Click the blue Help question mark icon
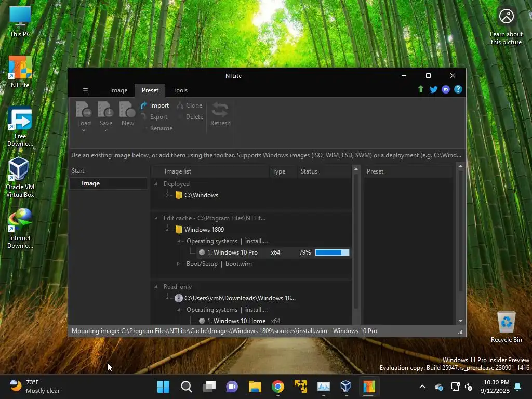 click(x=458, y=89)
